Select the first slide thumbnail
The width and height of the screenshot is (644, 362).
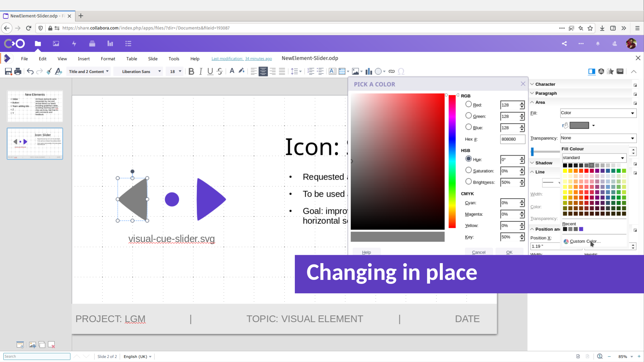(x=35, y=106)
